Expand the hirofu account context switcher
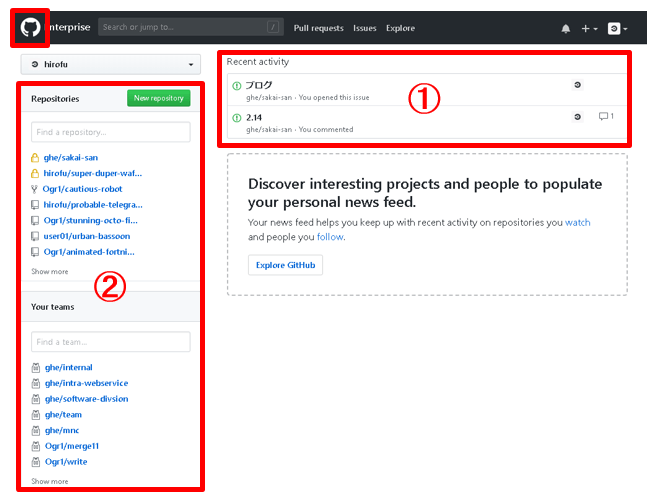This screenshot has height=496, width=659. click(111, 64)
